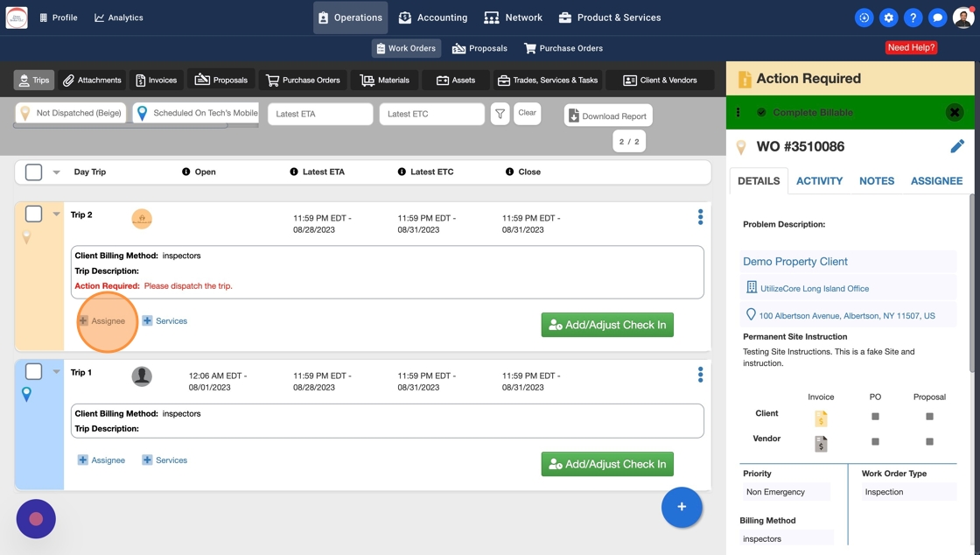Click Trip 1 blue location pin

tap(26, 395)
